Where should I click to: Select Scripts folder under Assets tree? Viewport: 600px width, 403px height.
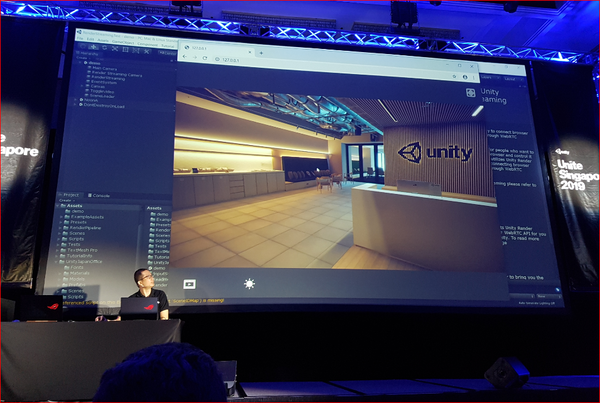pyautogui.click(x=73, y=239)
